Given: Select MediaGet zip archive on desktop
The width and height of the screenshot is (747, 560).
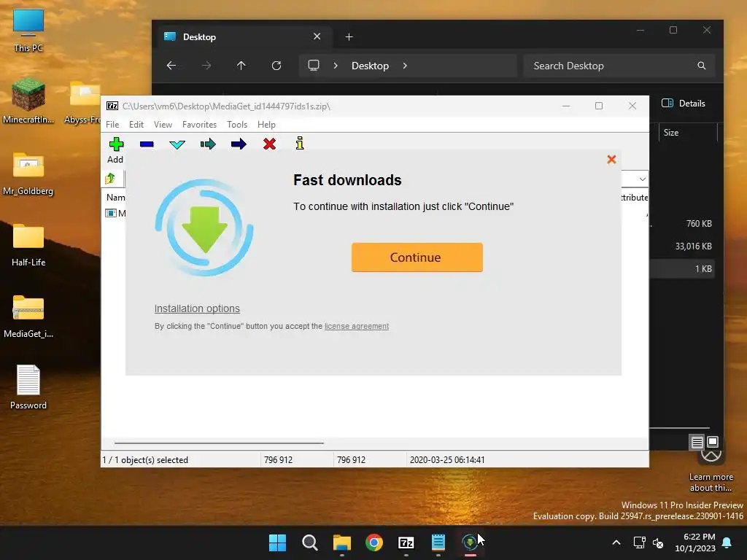Looking at the screenshot, I should coord(28,316).
